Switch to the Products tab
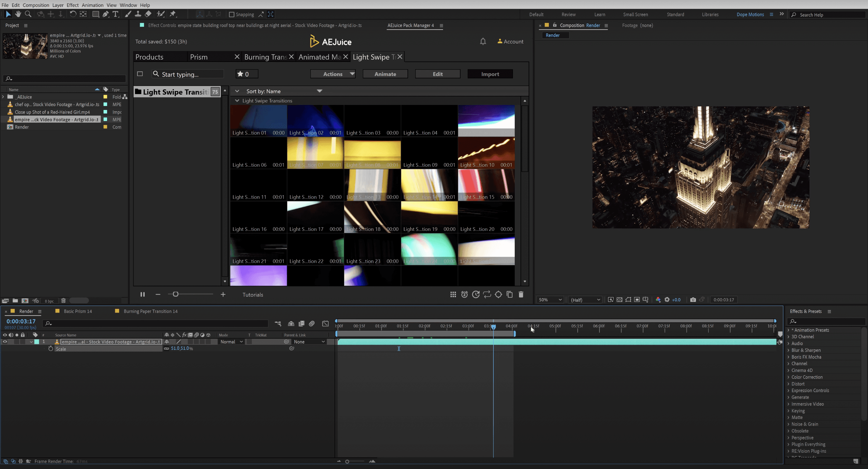Viewport: 868px width, 469px height. 149,57
